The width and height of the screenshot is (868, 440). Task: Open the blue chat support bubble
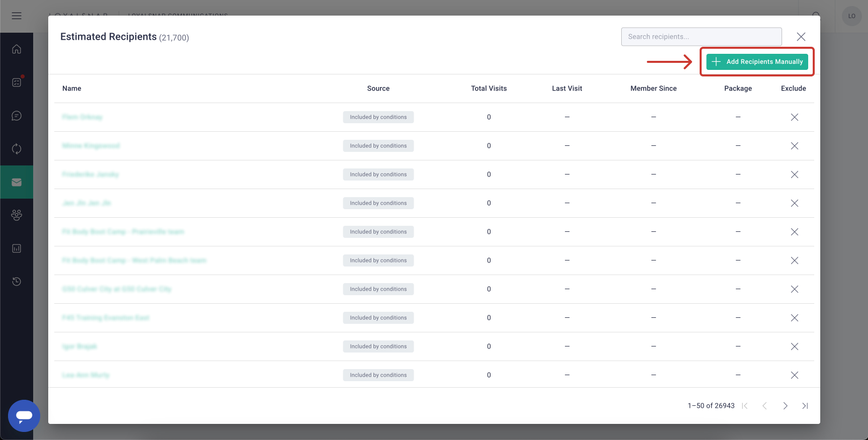(x=24, y=416)
